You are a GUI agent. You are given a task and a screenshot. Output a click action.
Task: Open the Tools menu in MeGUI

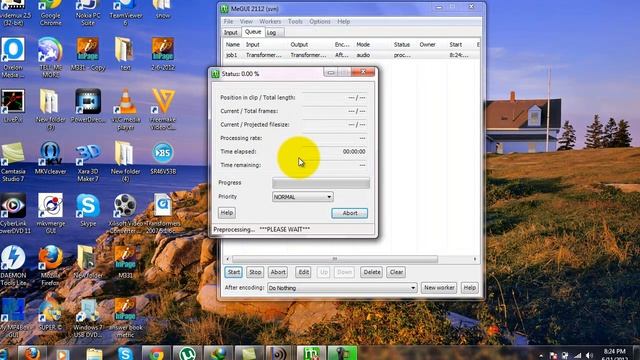295,21
